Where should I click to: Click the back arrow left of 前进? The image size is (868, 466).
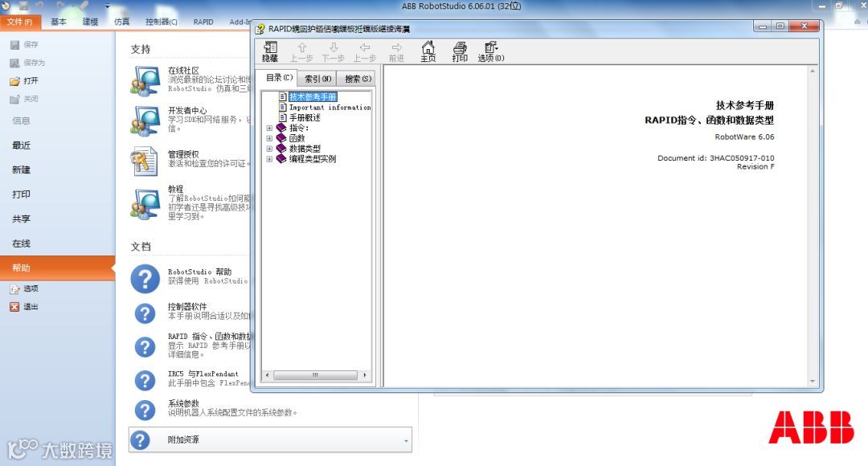pyautogui.click(x=365, y=51)
